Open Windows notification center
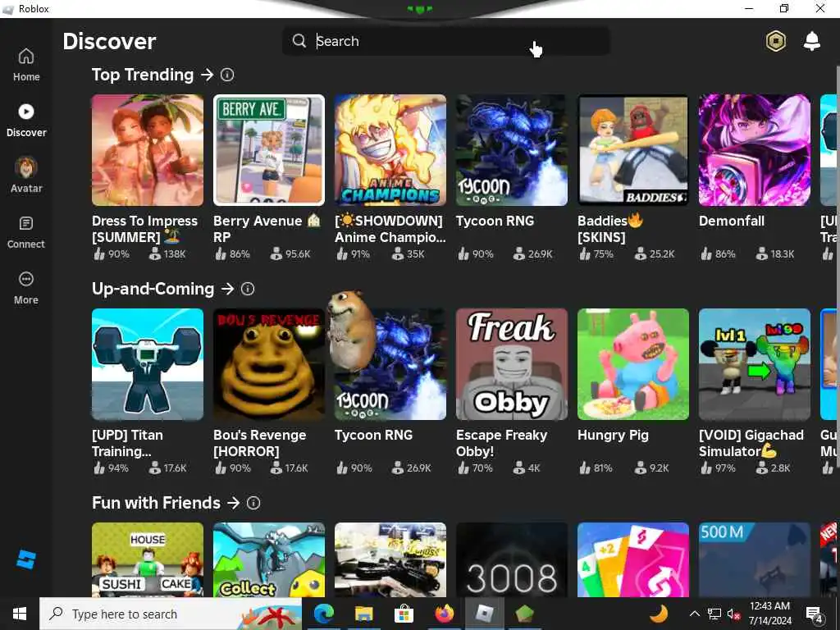Image resolution: width=840 pixels, height=630 pixels. click(x=815, y=614)
